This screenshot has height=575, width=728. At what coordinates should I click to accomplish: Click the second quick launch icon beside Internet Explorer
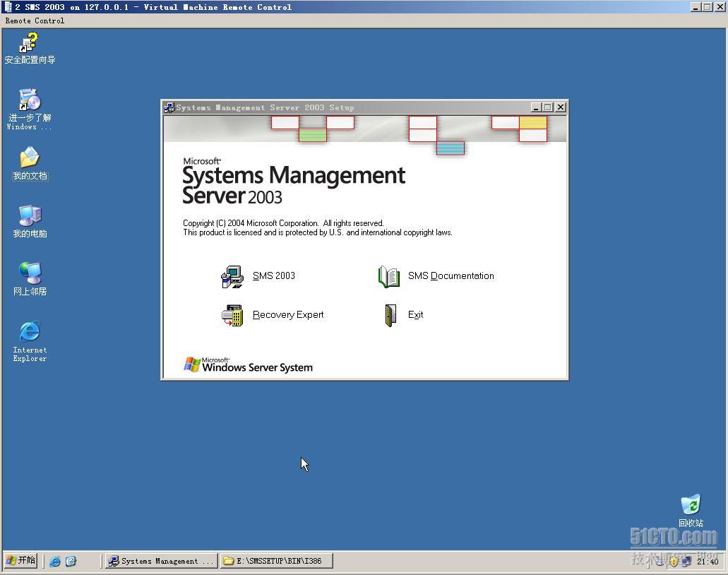(71, 561)
